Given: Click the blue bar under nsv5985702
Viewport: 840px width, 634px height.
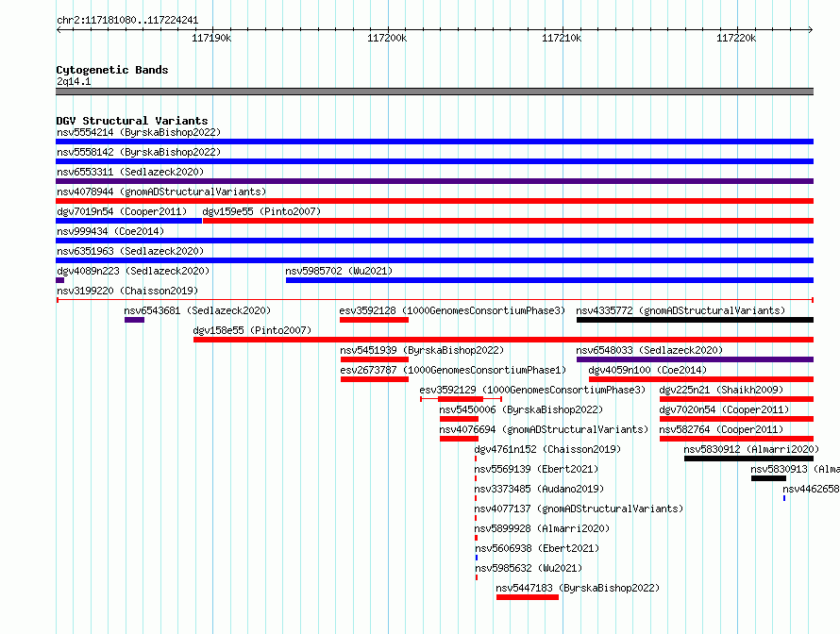Looking at the screenshot, I should tap(549, 280).
